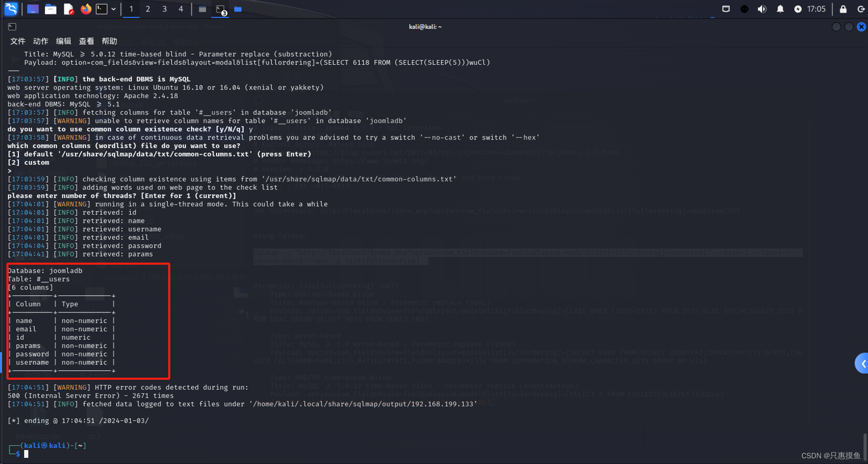Open the 文件 menu

coord(18,41)
